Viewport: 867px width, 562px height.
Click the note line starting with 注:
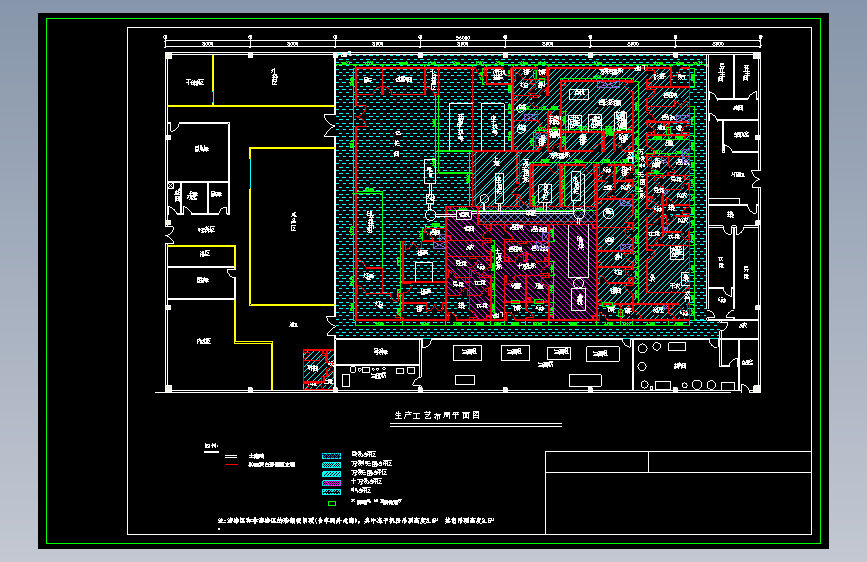pyautogui.click(x=356, y=521)
